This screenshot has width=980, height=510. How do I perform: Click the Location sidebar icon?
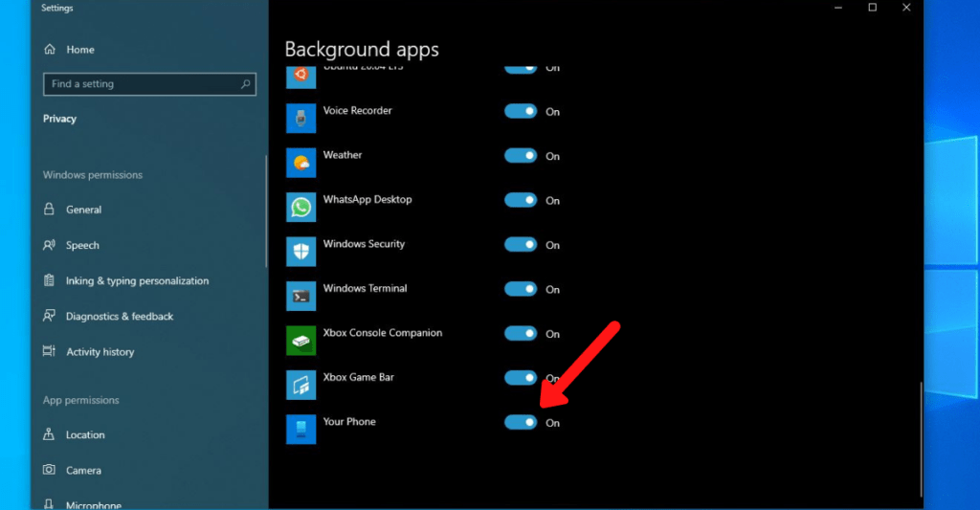pos(49,434)
